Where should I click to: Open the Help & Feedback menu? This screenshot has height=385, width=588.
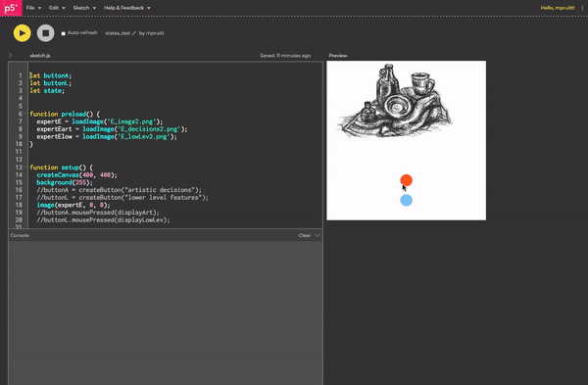click(x=127, y=8)
